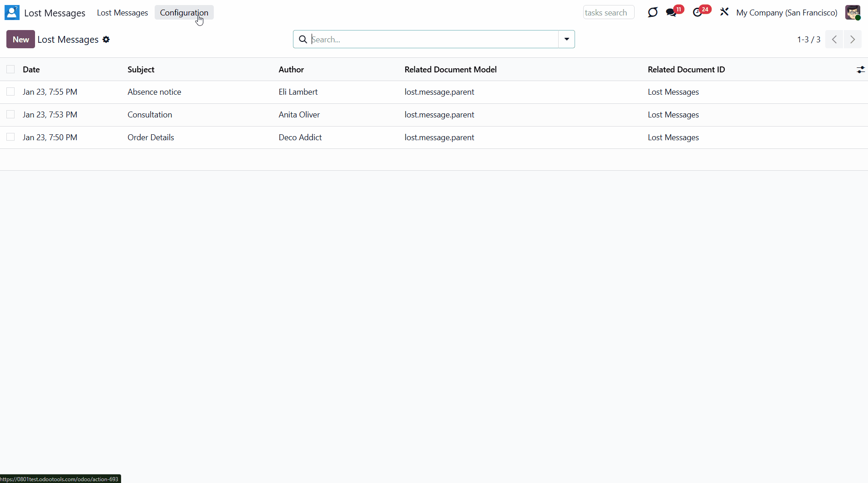The width and height of the screenshot is (868, 483).
Task: Focus the tasks search field
Action: 608,13
